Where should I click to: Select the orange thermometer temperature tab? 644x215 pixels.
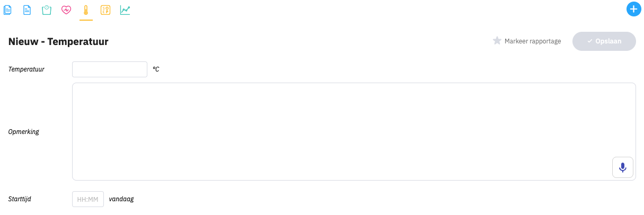point(86,10)
